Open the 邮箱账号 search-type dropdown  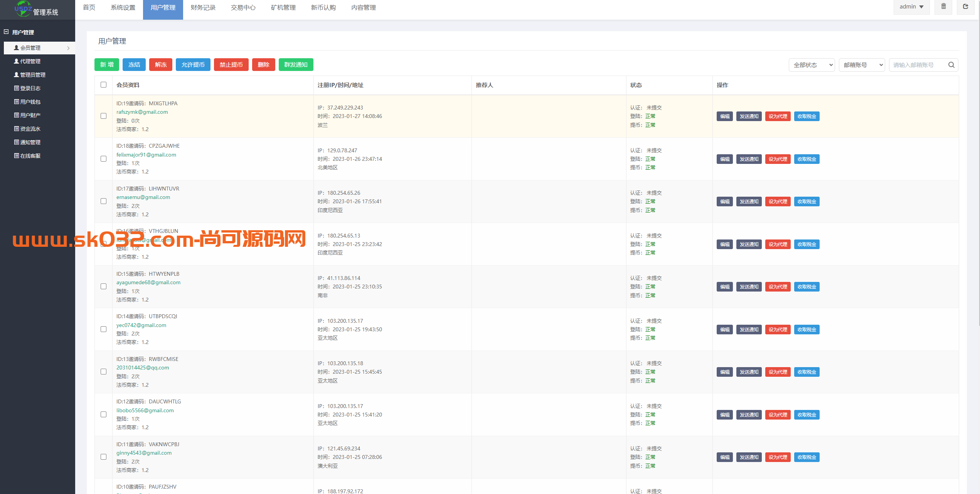click(862, 65)
